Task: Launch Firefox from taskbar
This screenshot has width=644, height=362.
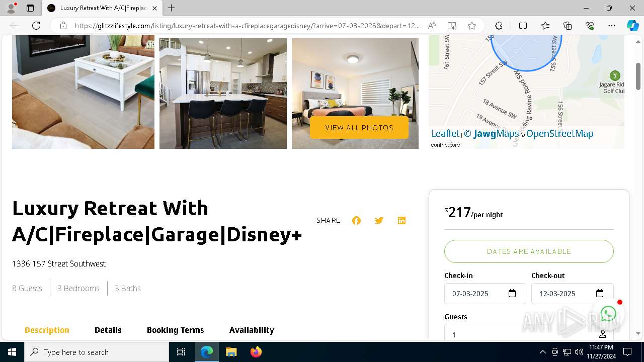Action: tap(256, 352)
